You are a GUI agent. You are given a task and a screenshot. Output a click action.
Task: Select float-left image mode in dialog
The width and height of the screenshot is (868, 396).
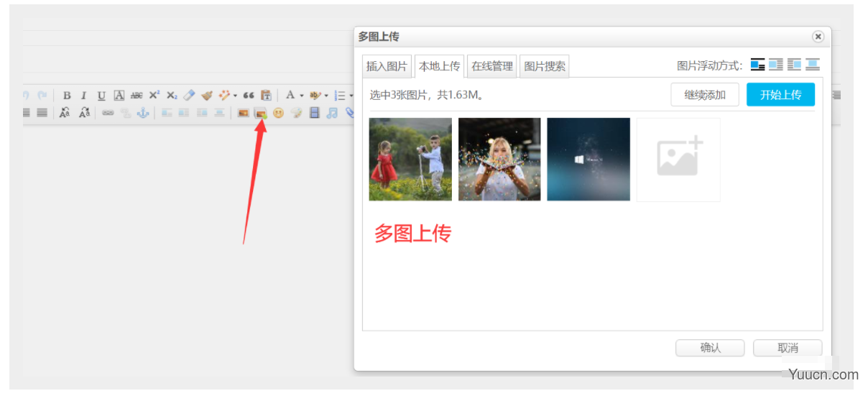(x=776, y=65)
